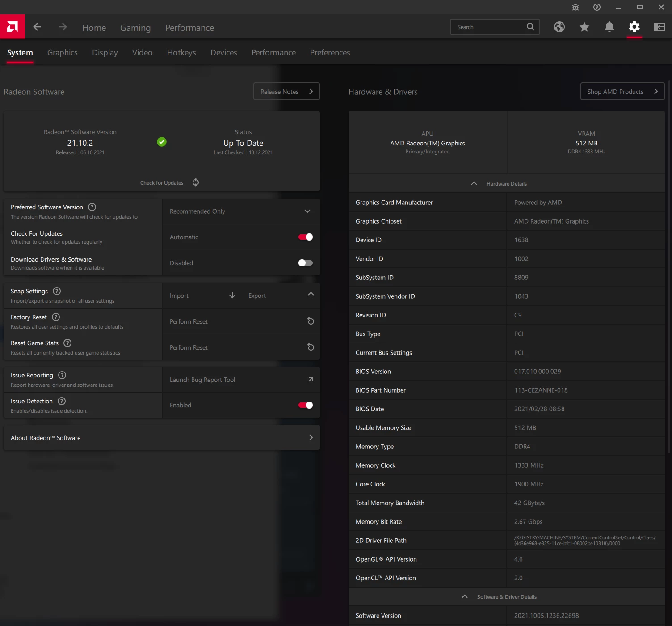
Task: Show help for Reset Game Stats
Action: (67, 343)
